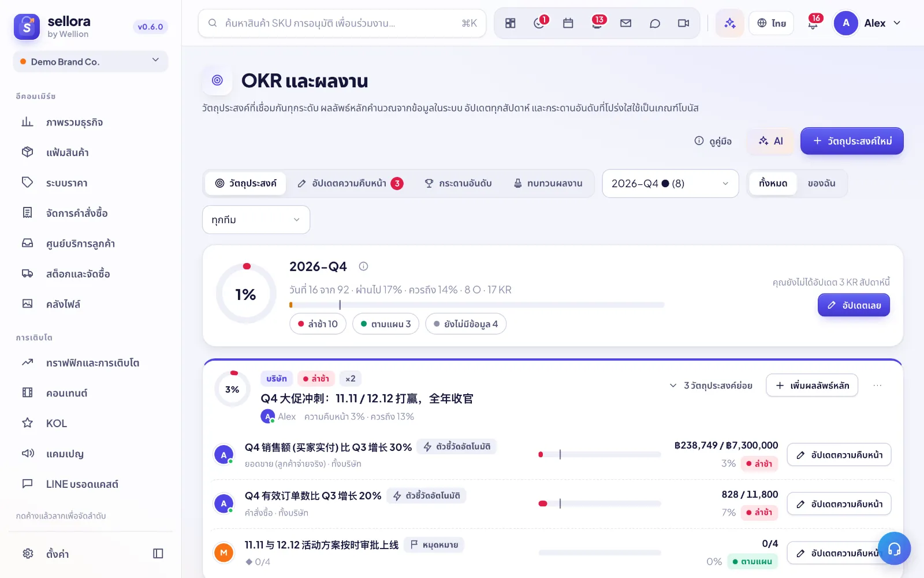Screen dimensions: 924x578
Task: Switch to the กระดานอันดับ tab
Action: click(x=458, y=183)
